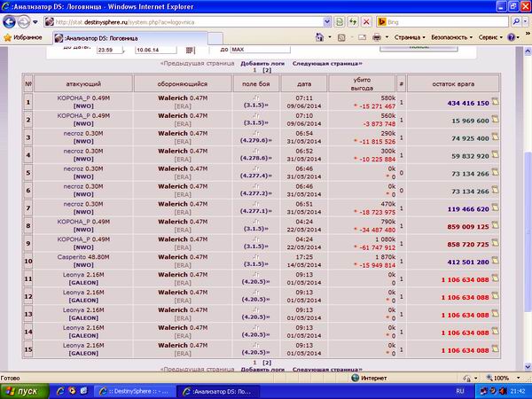This screenshot has height=399, width=532.
Task: Click the RU language indicator
Action: coord(459,391)
